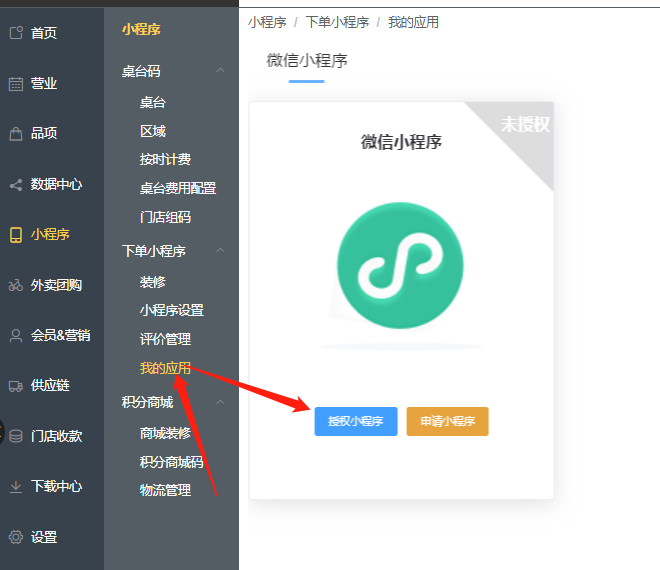Collapse the 下单小程序 section chevron
The image size is (660, 570).
click(220, 250)
